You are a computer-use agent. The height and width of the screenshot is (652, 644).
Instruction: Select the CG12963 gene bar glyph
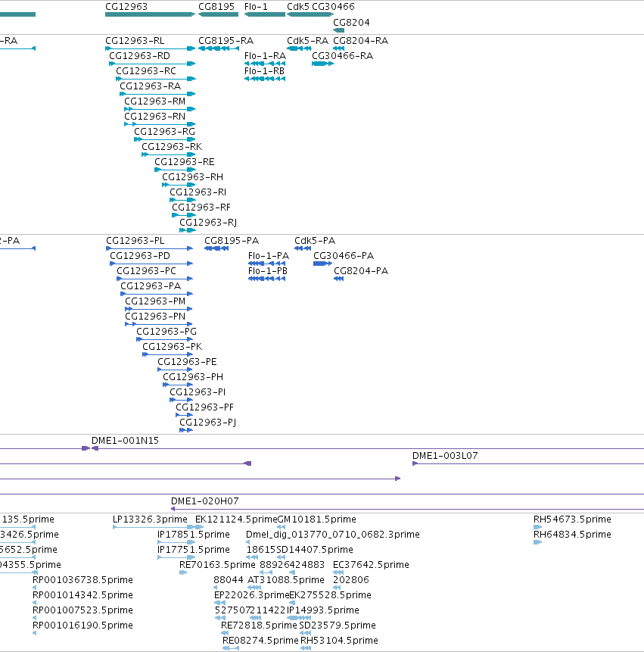[x=150, y=14]
